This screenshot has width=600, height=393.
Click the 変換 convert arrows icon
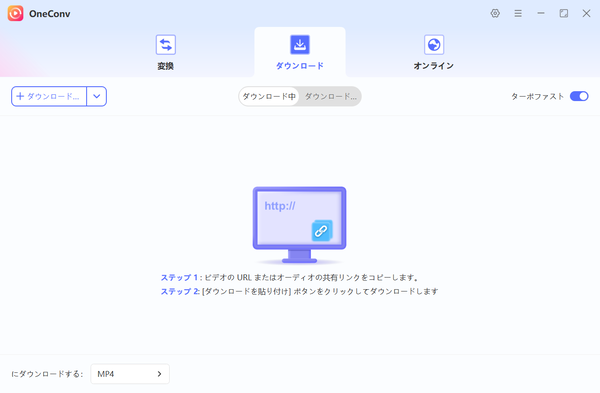coord(166,45)
